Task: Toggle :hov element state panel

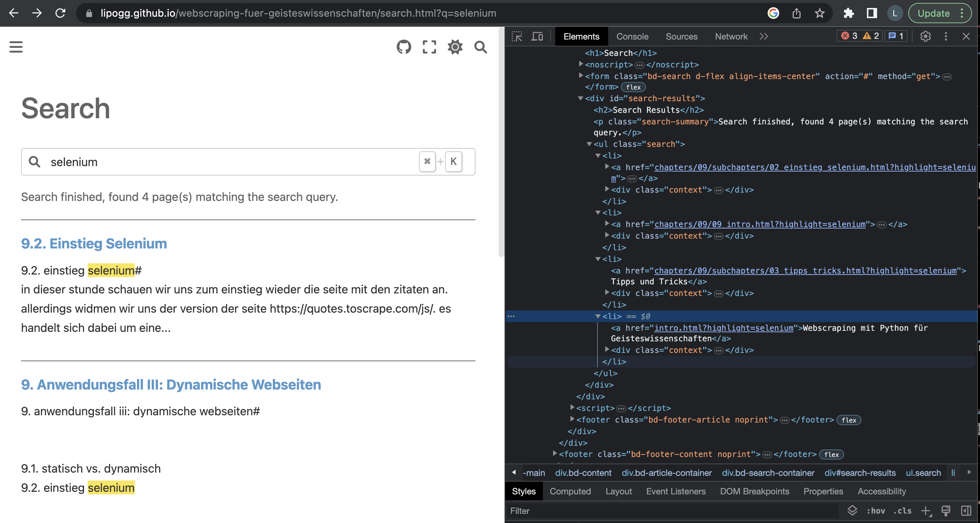Action: [x=875, y=511]
